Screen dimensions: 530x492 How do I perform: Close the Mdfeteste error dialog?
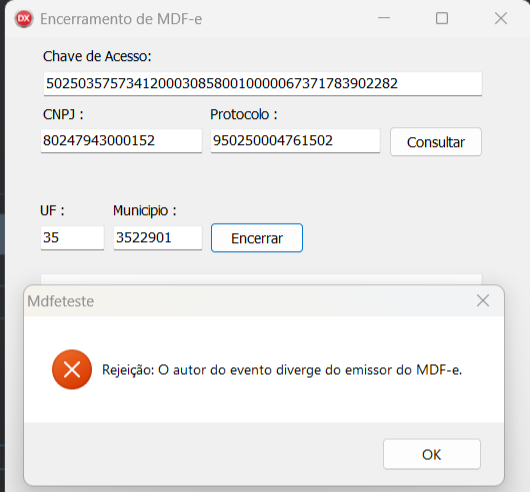click(x=483, y=300)
